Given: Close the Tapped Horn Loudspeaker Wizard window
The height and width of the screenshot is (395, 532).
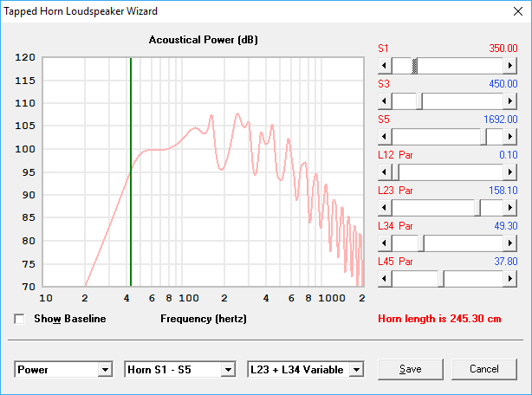Looking at the screenshot, I should click(518, 11).
